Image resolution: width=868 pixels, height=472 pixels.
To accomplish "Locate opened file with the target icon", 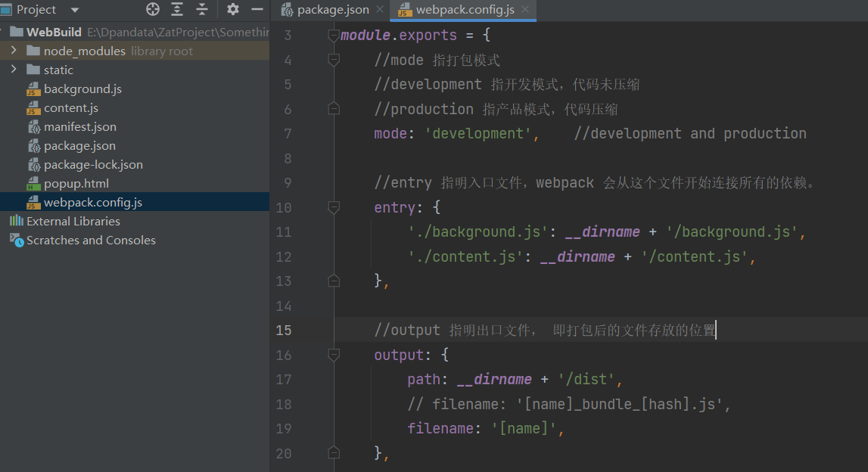I will [152, 10].
